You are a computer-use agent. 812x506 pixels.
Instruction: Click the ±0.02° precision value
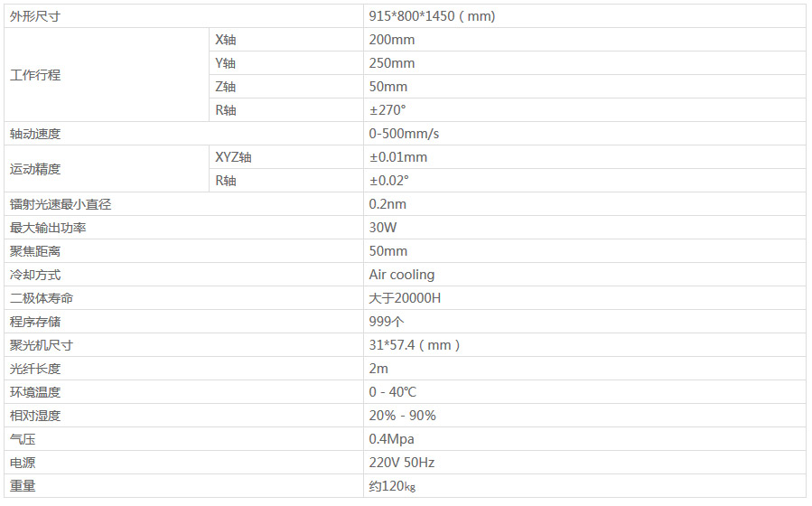tap(388, 181)
